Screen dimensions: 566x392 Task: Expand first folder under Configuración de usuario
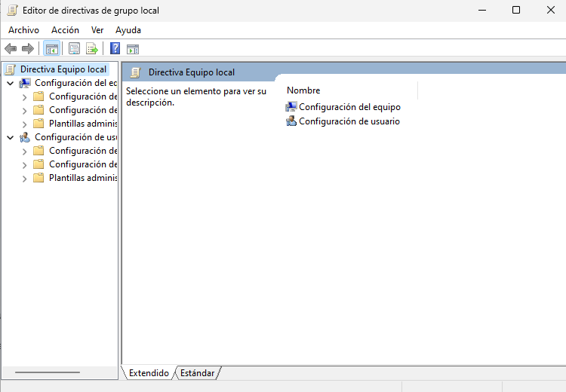point(25,152)
